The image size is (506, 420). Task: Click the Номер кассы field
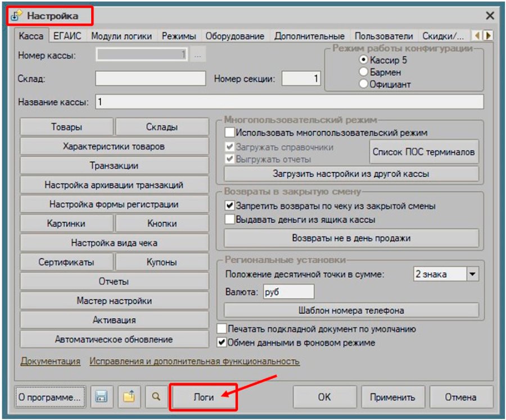tap(142, 54)
